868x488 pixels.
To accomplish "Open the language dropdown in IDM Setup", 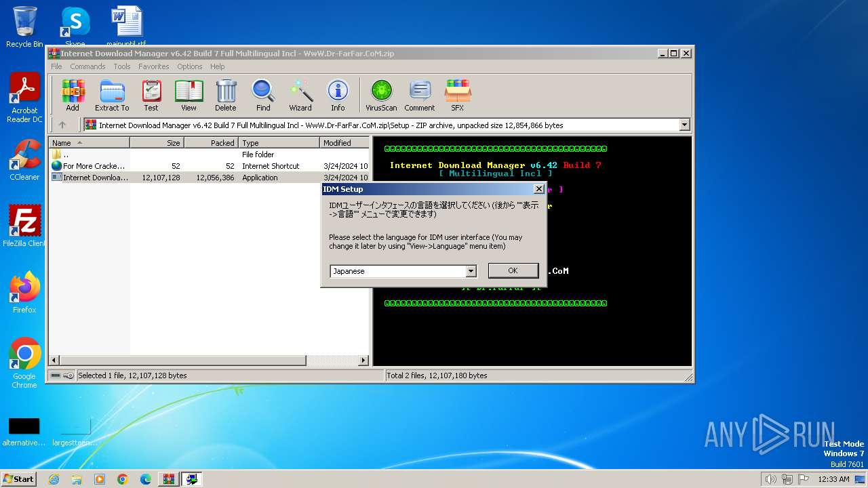I will point(471,271).
